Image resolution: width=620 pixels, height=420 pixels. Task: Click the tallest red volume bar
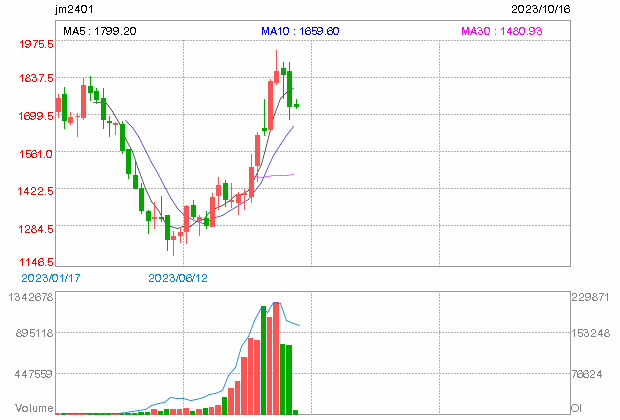(x=276, y=359)
